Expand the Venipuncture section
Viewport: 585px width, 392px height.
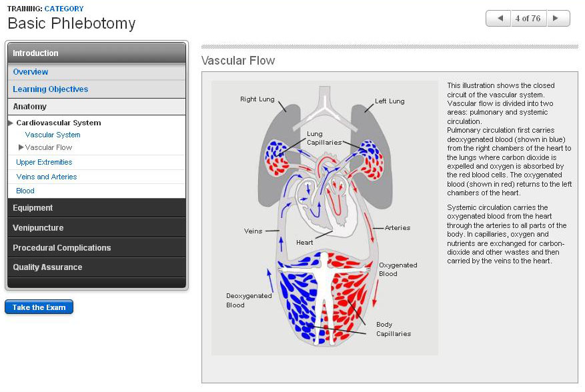[x=38, y=228]
